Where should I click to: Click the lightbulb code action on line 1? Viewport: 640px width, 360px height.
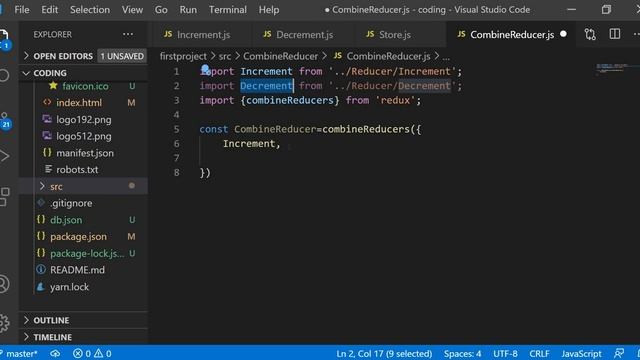[205, 69]
